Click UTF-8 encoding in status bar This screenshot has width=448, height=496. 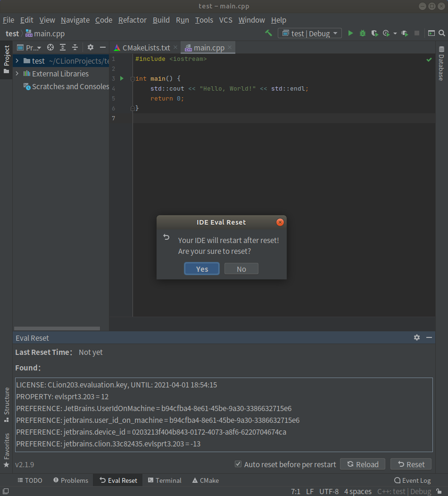pyautogui.click(x=329, y=491)
